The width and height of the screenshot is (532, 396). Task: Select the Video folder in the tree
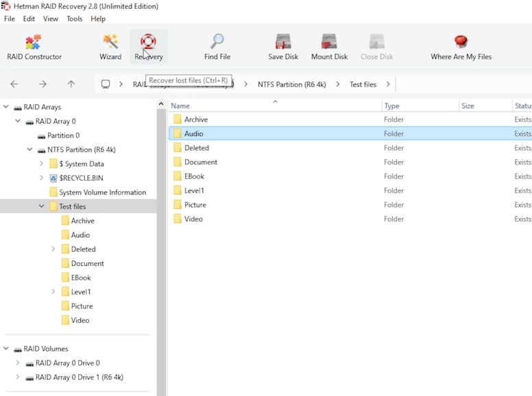80,321
